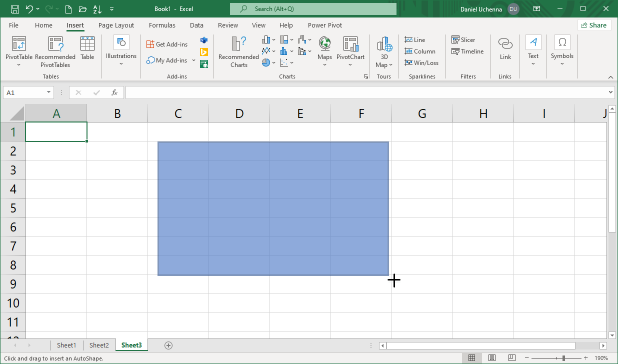The height and width of the screenshot is (364, 618).
Task: Select Normal view in status bar
Action: [x=471, y=358]
